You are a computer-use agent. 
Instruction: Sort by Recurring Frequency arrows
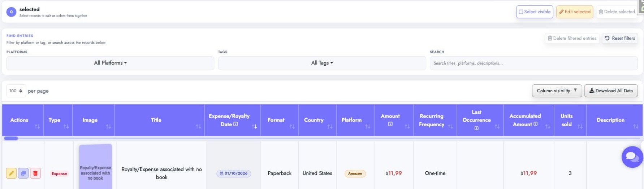click(450, 127)
